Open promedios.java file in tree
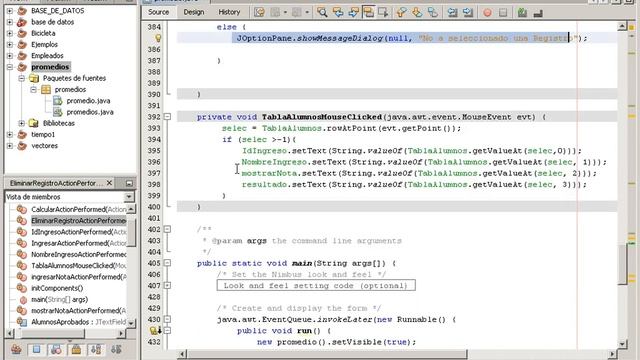640x360 pixels. point(90,112)
